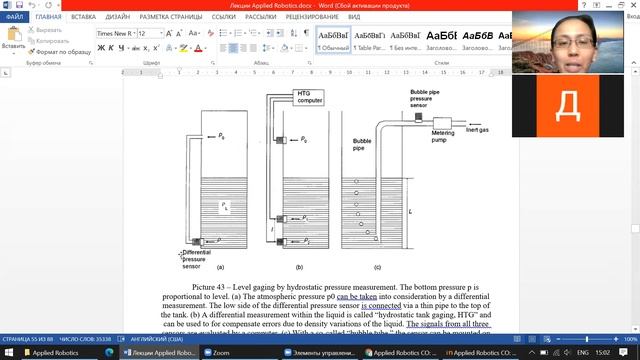Open Applied Robotics folder in taskbar
This screenshot has width=640, height=360.
(x=51, y=353)
